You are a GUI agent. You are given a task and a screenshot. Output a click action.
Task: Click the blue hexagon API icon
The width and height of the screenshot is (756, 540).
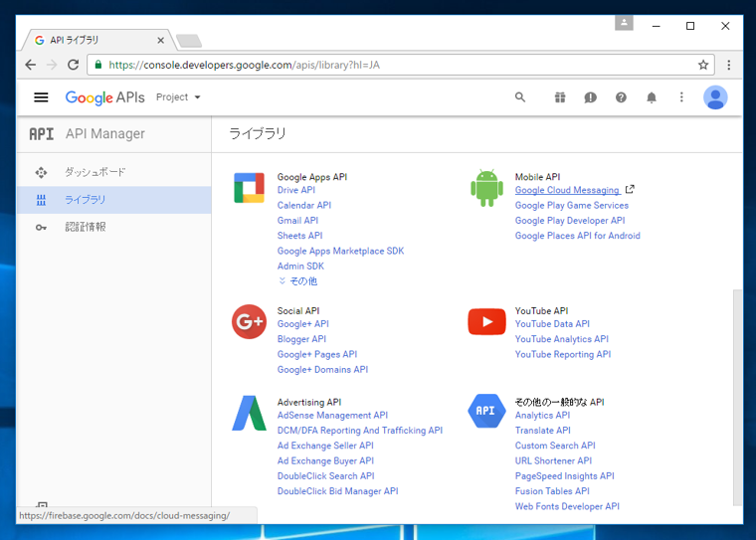(x=486, y=411)
